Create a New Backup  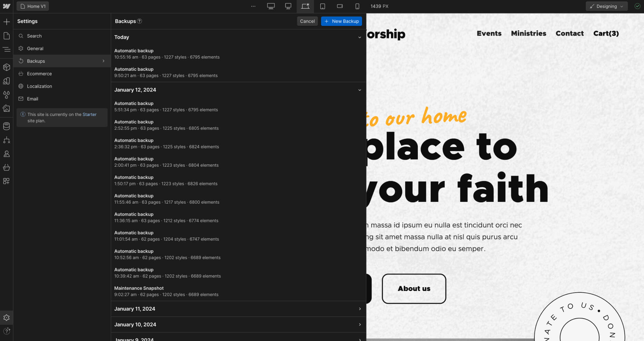[x=341, y=21]
